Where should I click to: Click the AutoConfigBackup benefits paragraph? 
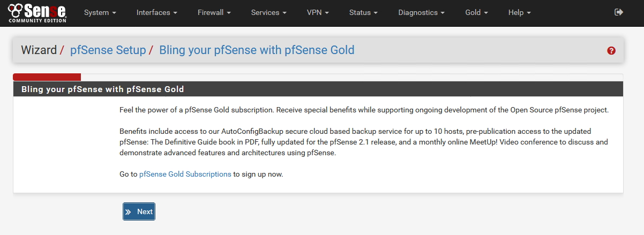[x=364, y=142]
